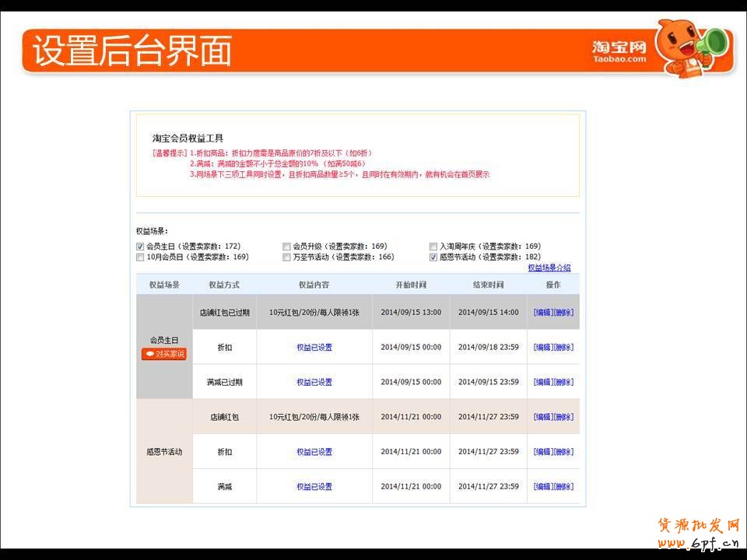Click the Taobao.com logo
Viewport: 747px width, 560px height.
click(619, 51)
